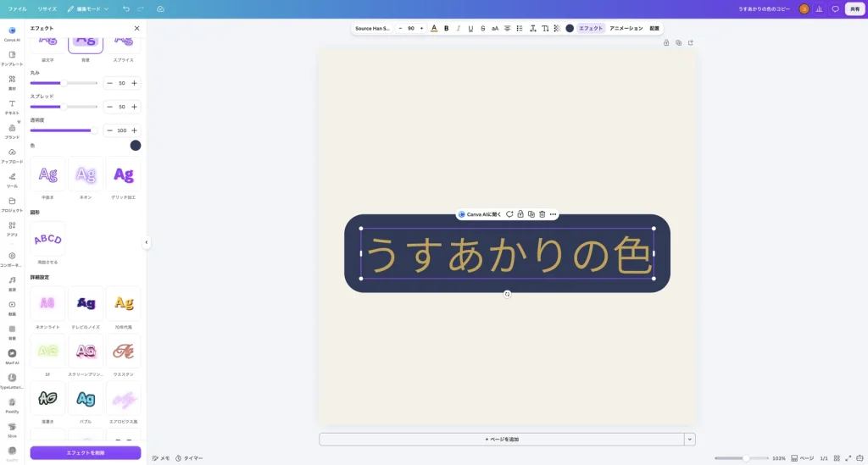868x465 pixels.
Task: Decrease font size with minus button
Action: tap(400, 28)
